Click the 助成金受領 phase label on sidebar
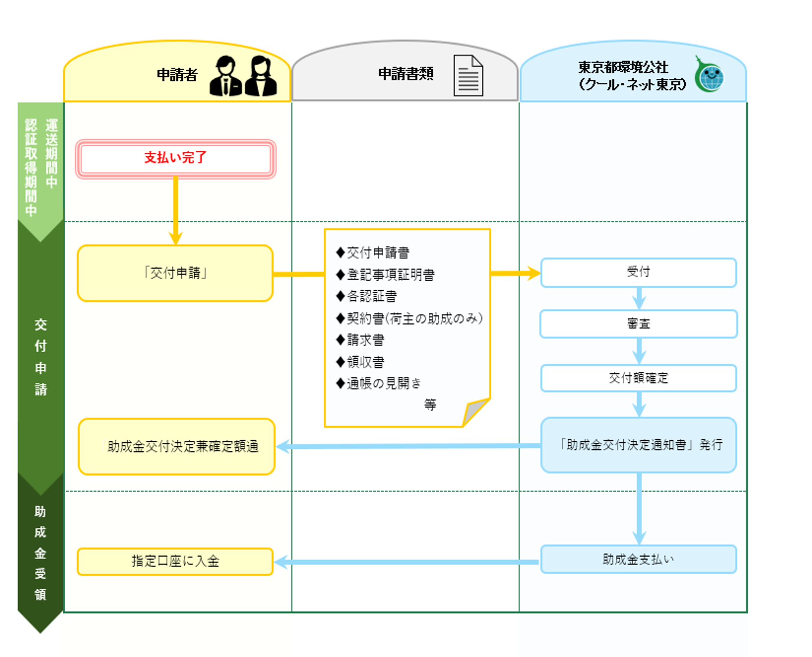 click(x=40, y=553)
